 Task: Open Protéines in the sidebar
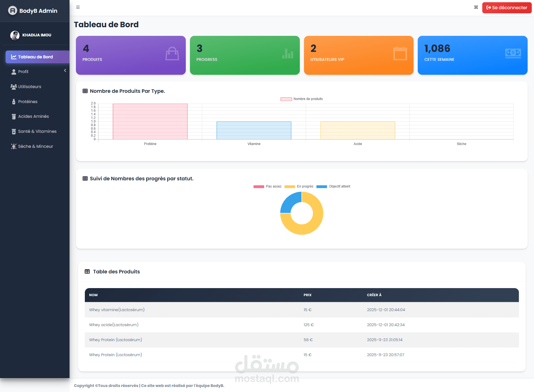28,102
